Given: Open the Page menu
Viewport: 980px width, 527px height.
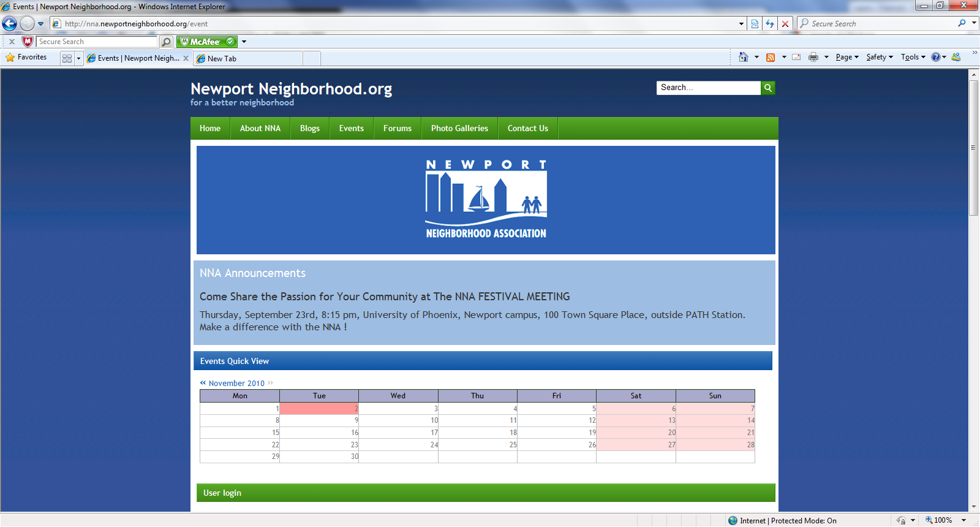Looking at the screenshot, I should (847, 57).
